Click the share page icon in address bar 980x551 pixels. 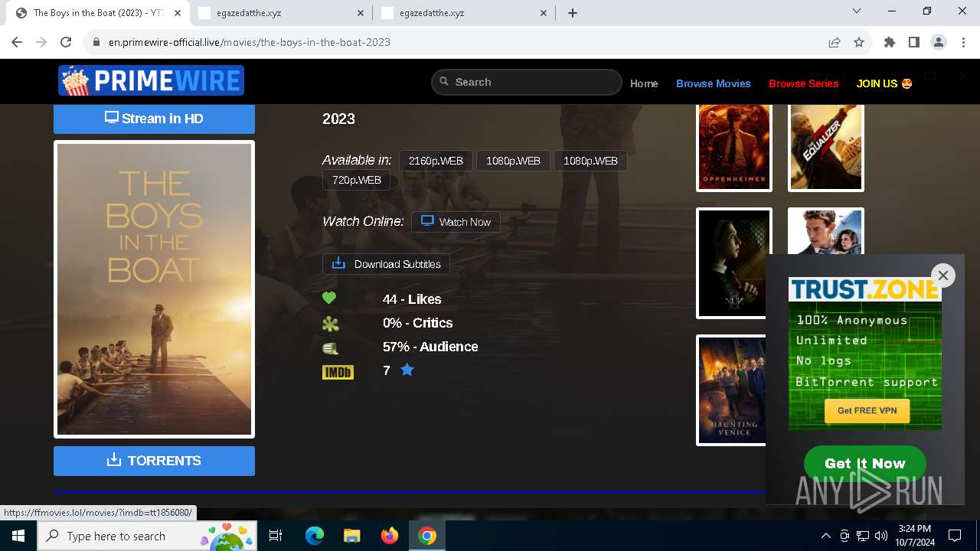(x=835, y=42)
